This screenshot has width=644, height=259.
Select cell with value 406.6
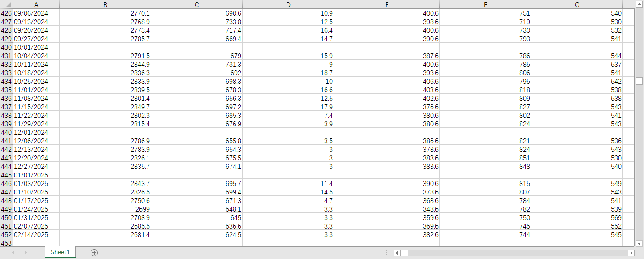coord(387,82)
